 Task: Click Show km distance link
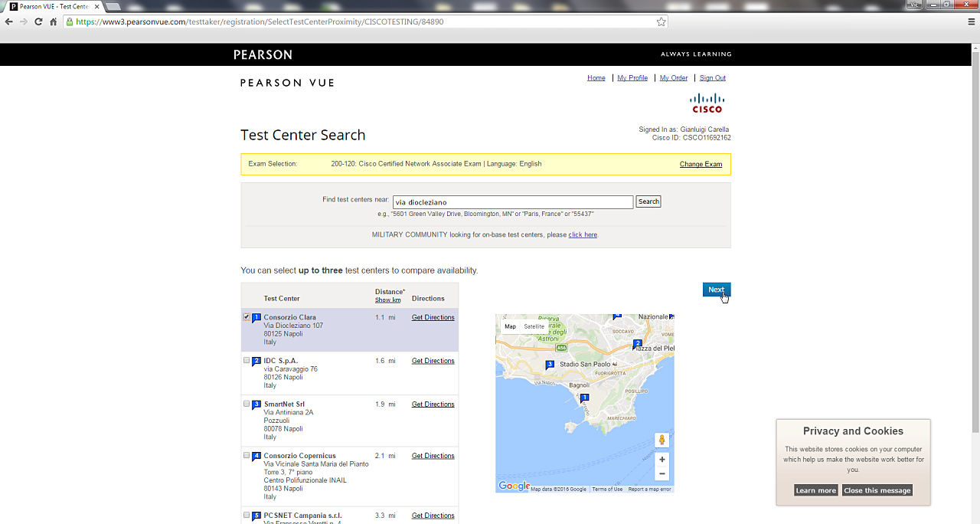(x=387, y=300)
